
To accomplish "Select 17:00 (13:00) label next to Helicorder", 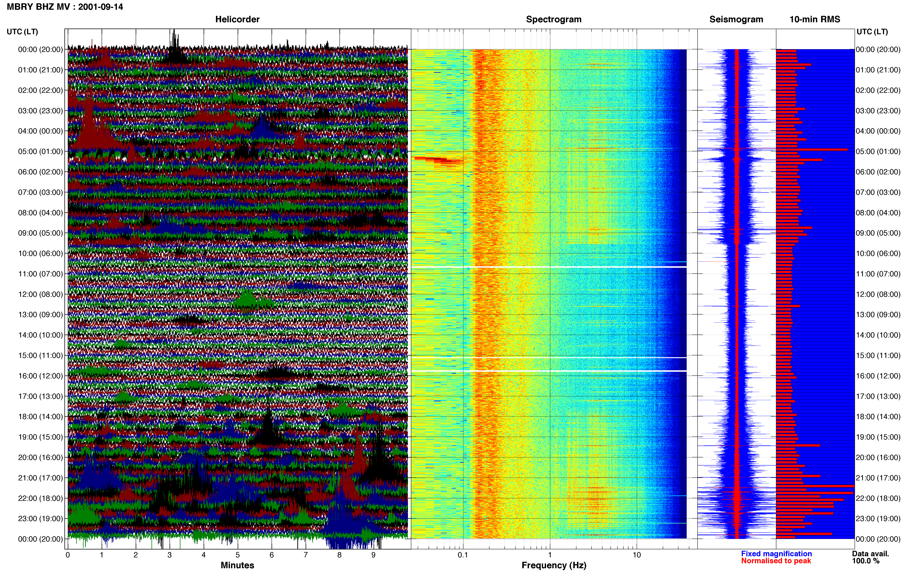I will tap(41, 396).
